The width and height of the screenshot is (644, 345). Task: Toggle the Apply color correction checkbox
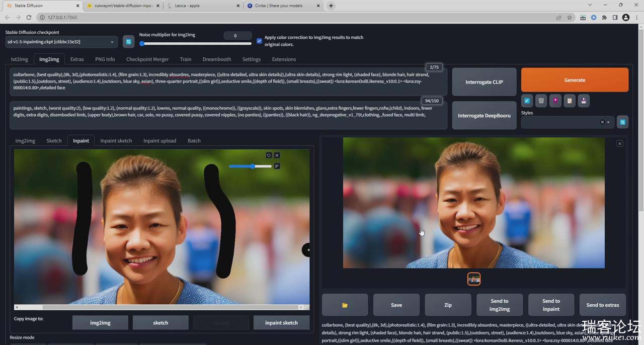tap(259, 41)
